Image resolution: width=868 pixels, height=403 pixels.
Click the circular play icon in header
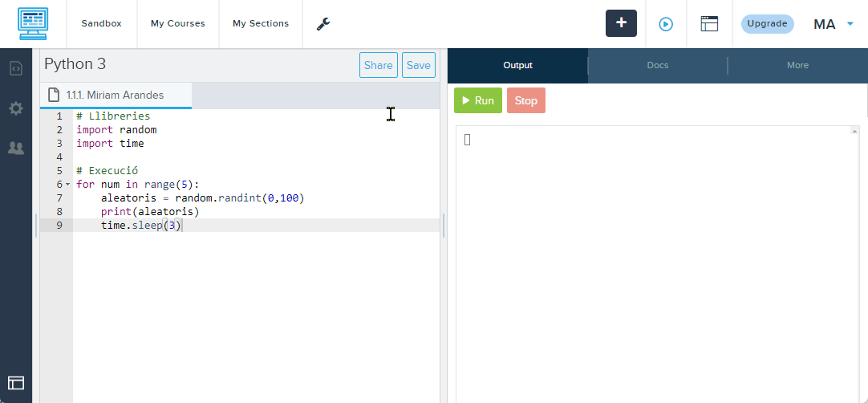666,24
